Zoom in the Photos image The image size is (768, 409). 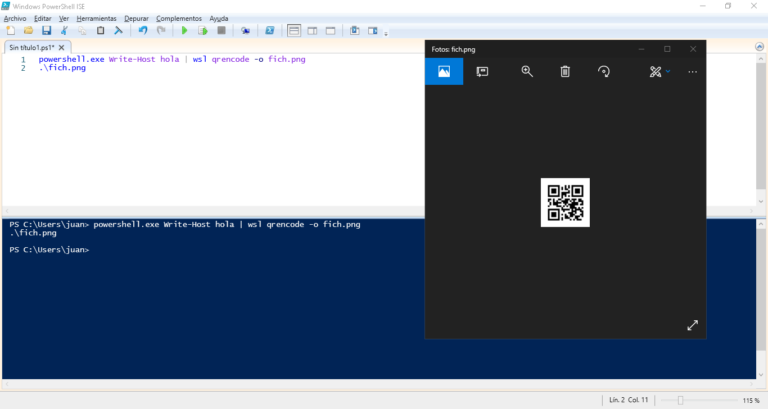pos(527,71)
